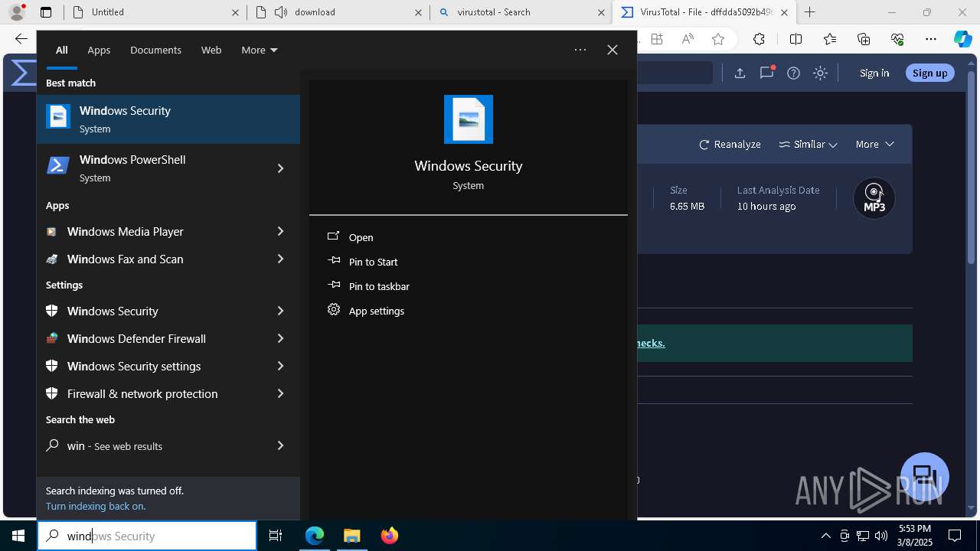980x551 pixels.
Task: Expand Windows Security settings chevron
Action: point(281,366)
